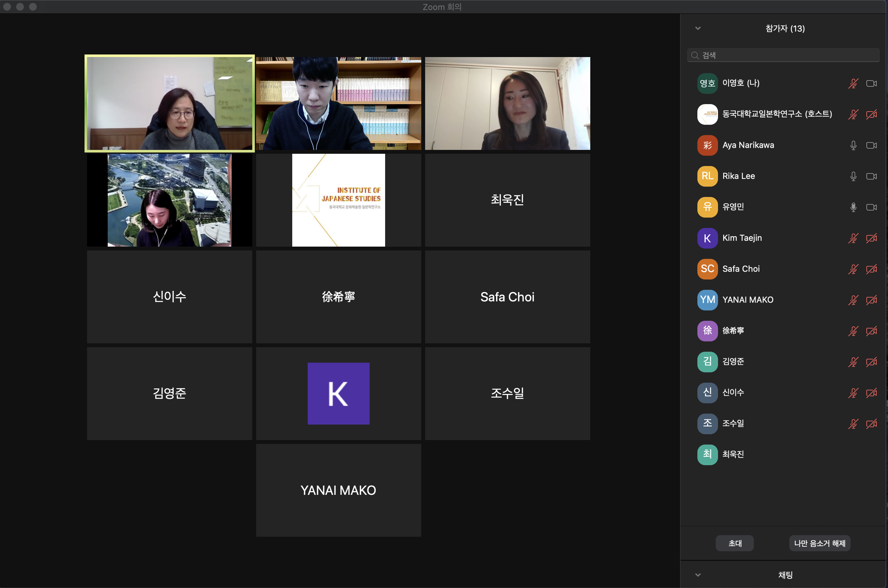This screenshot has width=888, height=588.
Task: Click camera-off icon for YANAI MAKO
Action: pyautogui.click(x=871, y=300)
